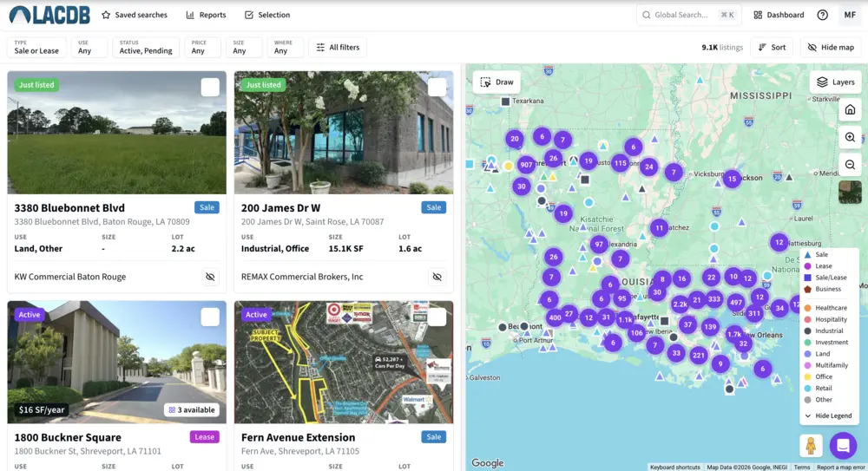868x471 pixels.
Task: Click the 333 map cluster
Action: point(714,299)
